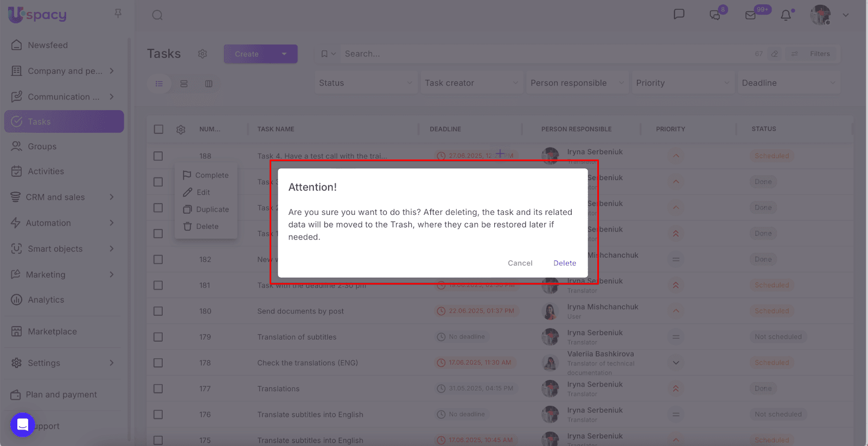Image resolution: width=868 pixels, height=446 pixels.
Task: Select checkbox for task 181
Action: click(158, 285)
